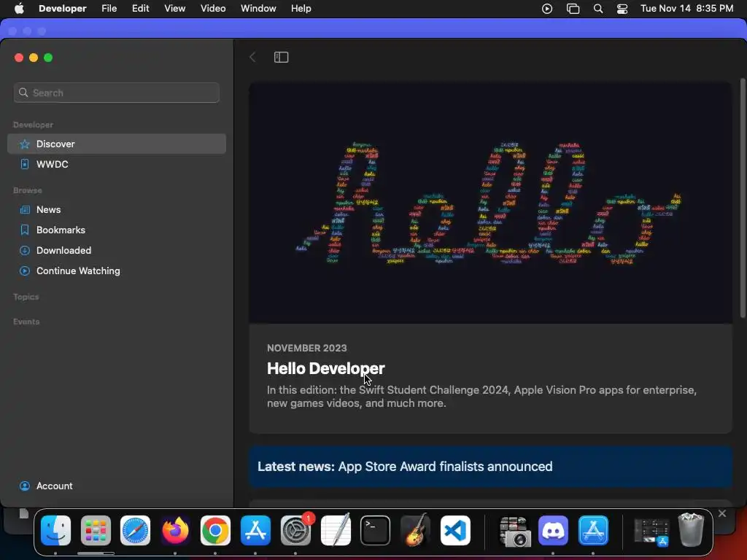Collapse the Browse section header
Viewport: 747px width, 560px height.
click(x=28, y=190)
